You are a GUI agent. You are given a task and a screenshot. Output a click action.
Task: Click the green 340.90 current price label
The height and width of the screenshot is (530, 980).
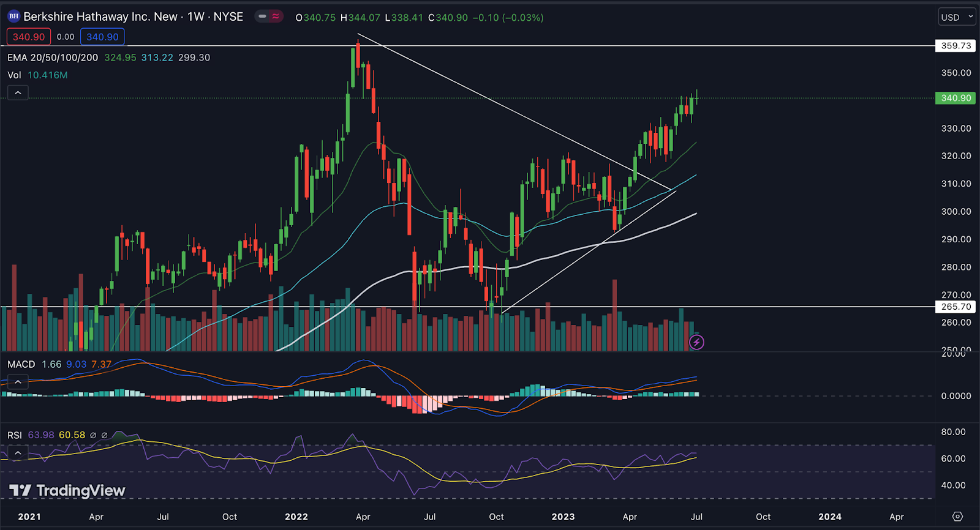[956, 98]
